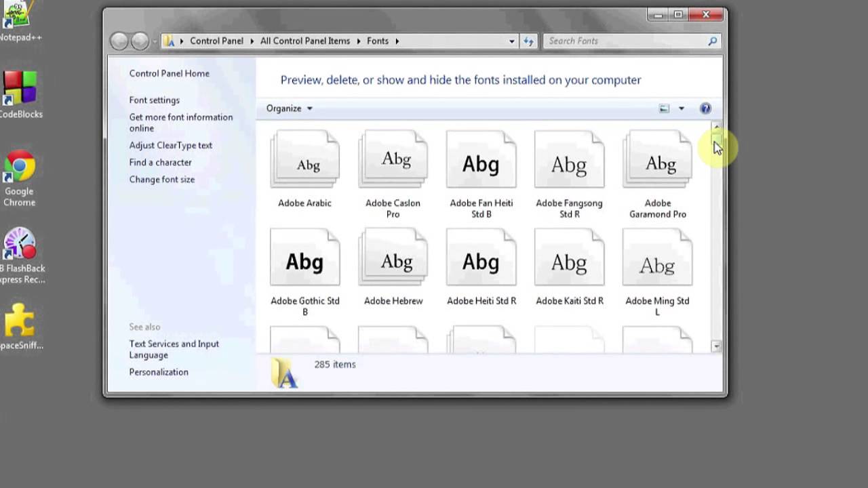The width and height of the screenshot is (868, 488).
Task: Minimize the Fonts window
Action: pyautogui.click(x=657, y=14)
